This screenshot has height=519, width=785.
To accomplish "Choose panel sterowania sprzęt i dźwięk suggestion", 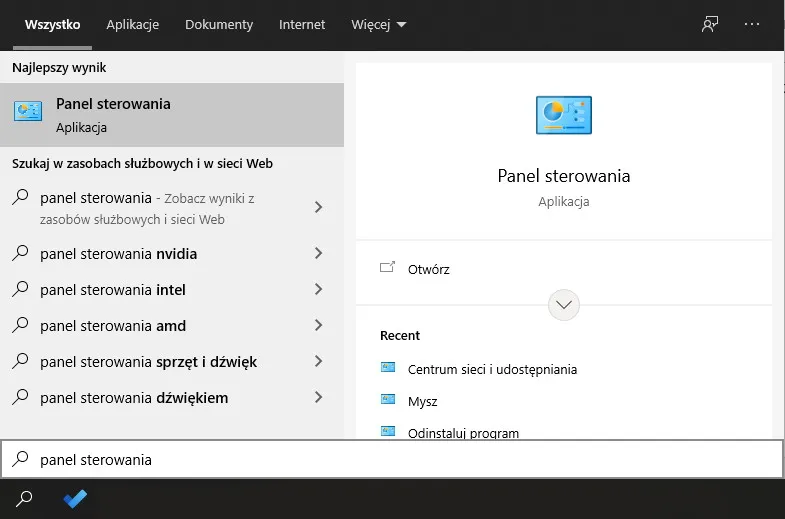I will tap(148, 362).
